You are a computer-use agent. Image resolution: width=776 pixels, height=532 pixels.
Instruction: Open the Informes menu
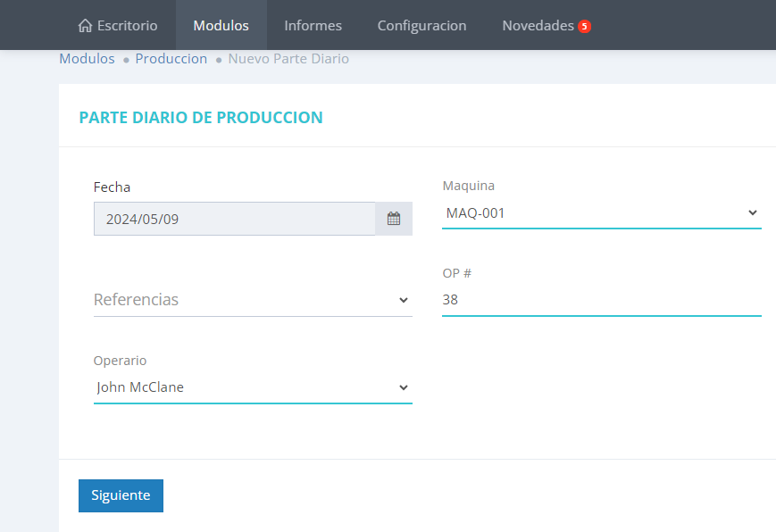pos(313,26)
